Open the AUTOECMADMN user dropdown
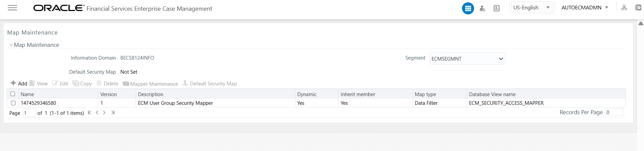Viewport: 644px width, 151px height. tap(585, 7)
